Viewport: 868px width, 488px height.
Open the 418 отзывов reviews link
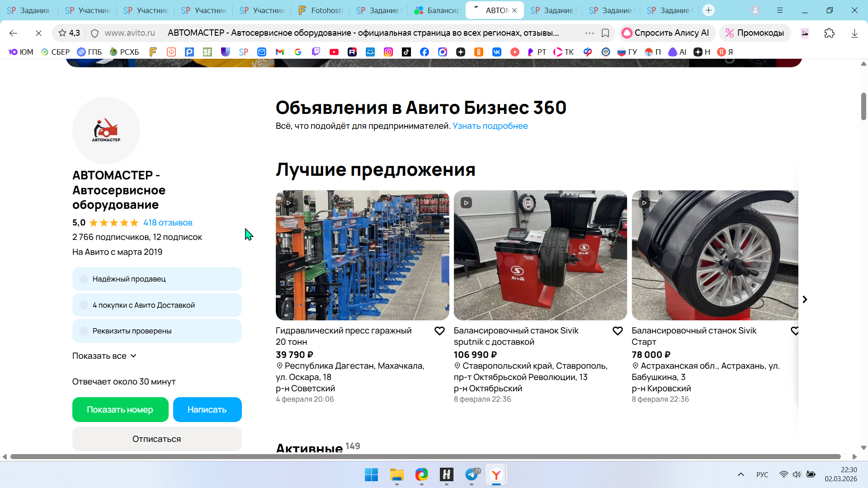168,223
